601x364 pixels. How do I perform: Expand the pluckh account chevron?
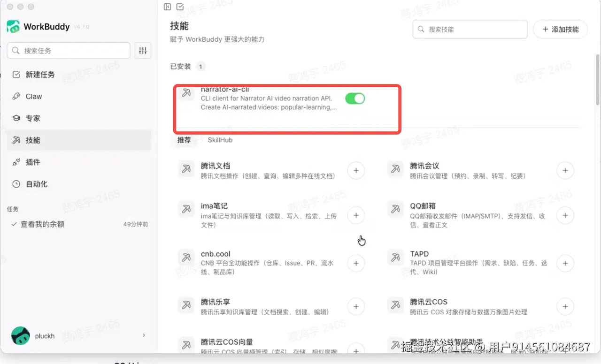(x=144, y=335)
